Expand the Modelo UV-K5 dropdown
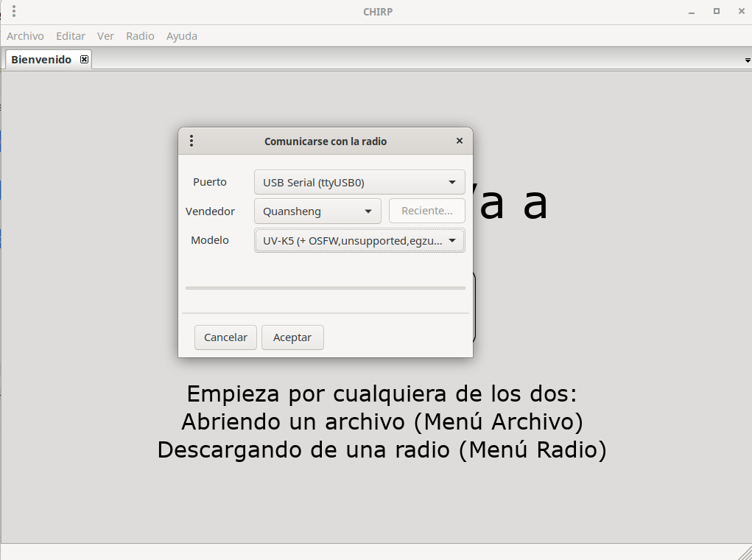 (359, 240)
